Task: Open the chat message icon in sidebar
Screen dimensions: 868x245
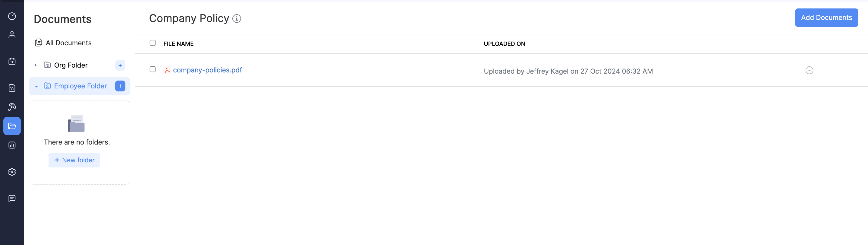Action: [x=12, y=199]
